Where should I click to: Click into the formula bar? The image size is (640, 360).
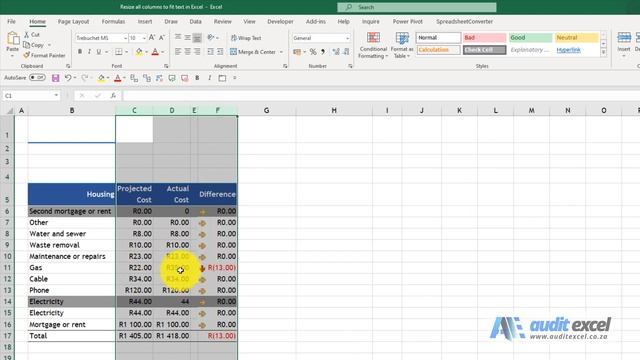(x=381, y=96)
